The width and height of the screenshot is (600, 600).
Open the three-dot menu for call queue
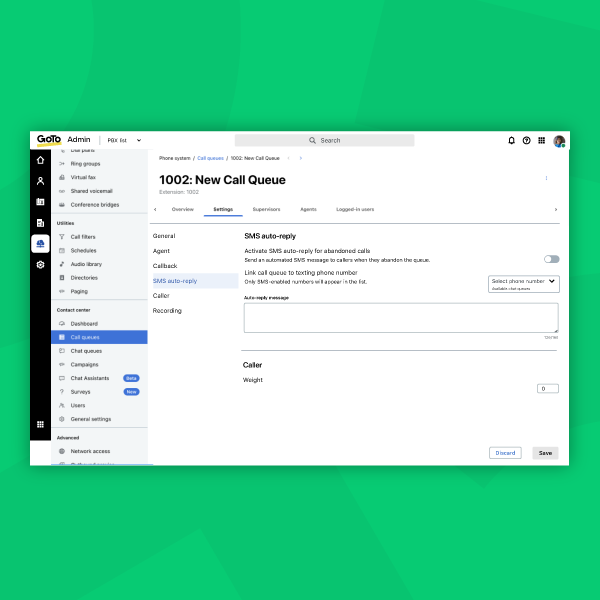(x=546, y=179)
